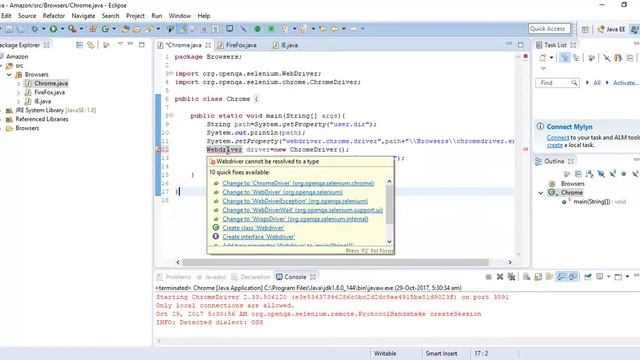Click the Open Type toolbar icon

click(x=126, y=29)
